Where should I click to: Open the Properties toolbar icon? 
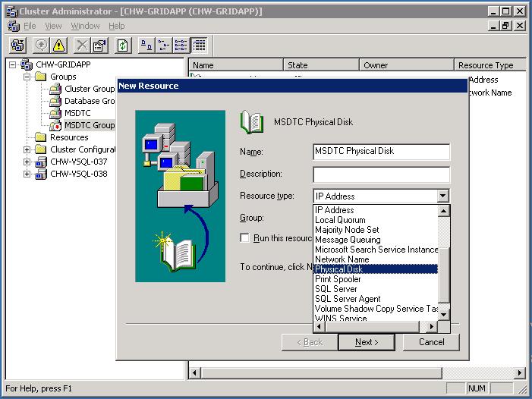pos(99,45)
